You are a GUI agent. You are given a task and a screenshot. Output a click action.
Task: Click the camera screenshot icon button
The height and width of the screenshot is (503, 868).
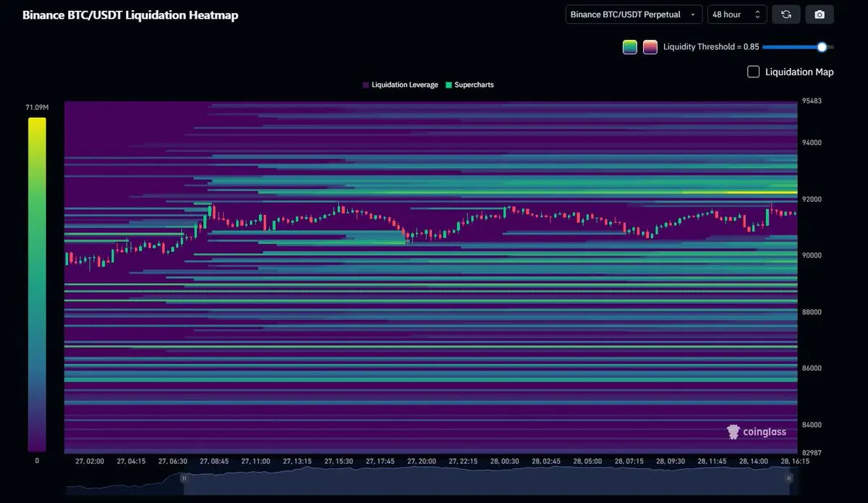point(820,14)
